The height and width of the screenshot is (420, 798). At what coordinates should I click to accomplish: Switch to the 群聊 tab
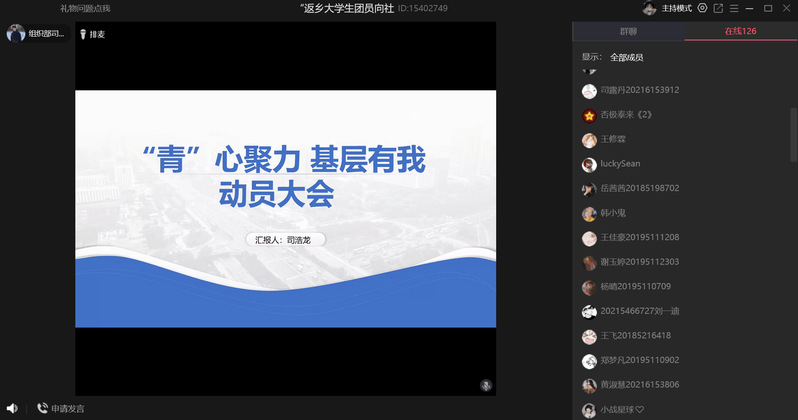pyautogui.click(x=628, y=32)
